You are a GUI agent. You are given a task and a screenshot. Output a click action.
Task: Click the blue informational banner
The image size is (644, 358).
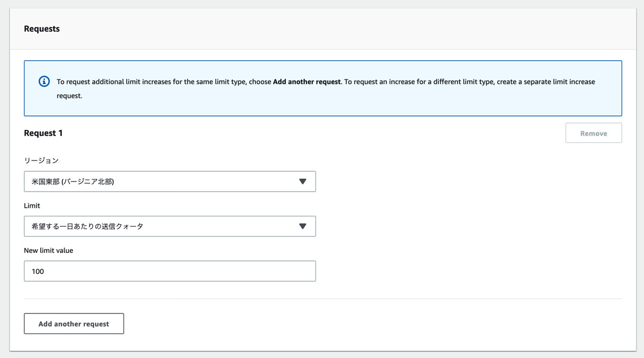(x=322, y=88)
